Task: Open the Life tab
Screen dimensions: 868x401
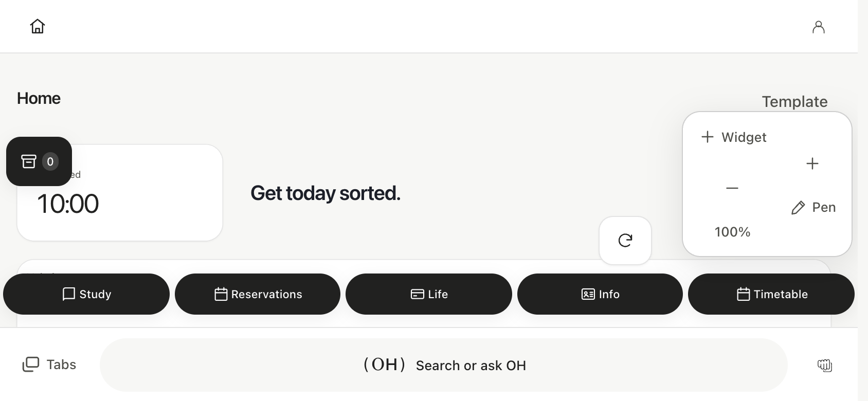Action: click(x=429, y=294)
